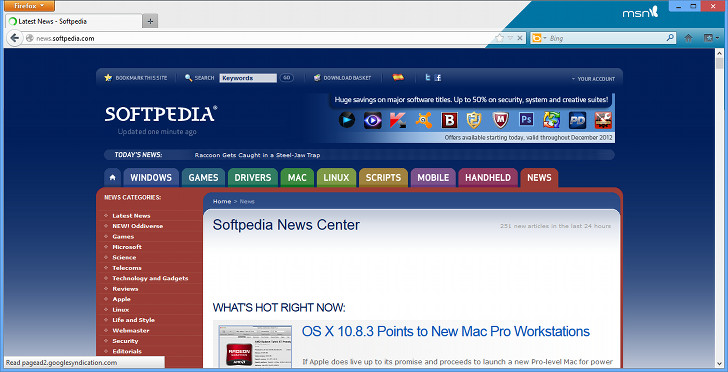Click Home in the breadcrumb
728x372 pixels.
pyautogui.click(x=222, y=201)
